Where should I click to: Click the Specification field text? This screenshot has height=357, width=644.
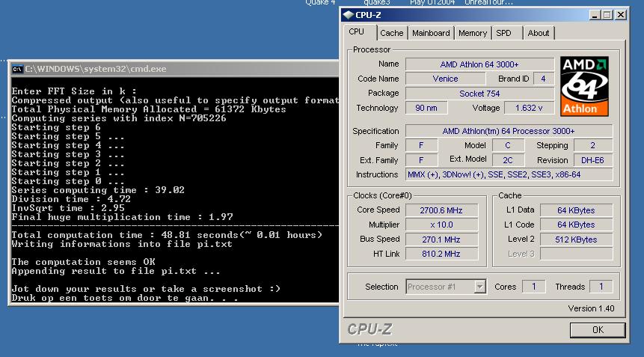[509, 131]
